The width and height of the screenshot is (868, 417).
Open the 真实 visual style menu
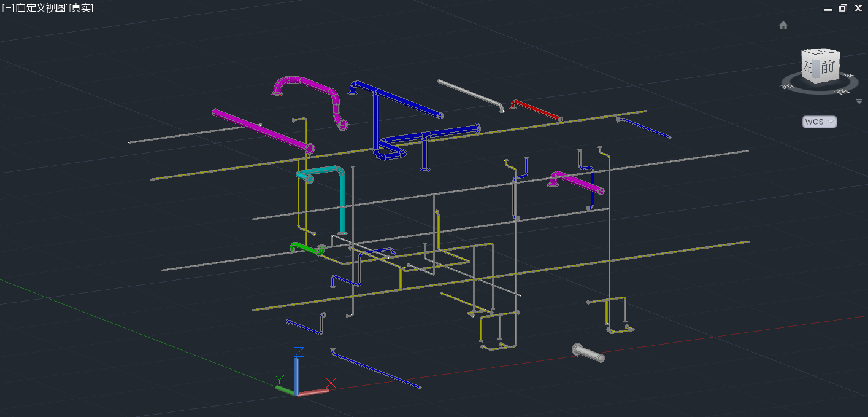point(80,8)
